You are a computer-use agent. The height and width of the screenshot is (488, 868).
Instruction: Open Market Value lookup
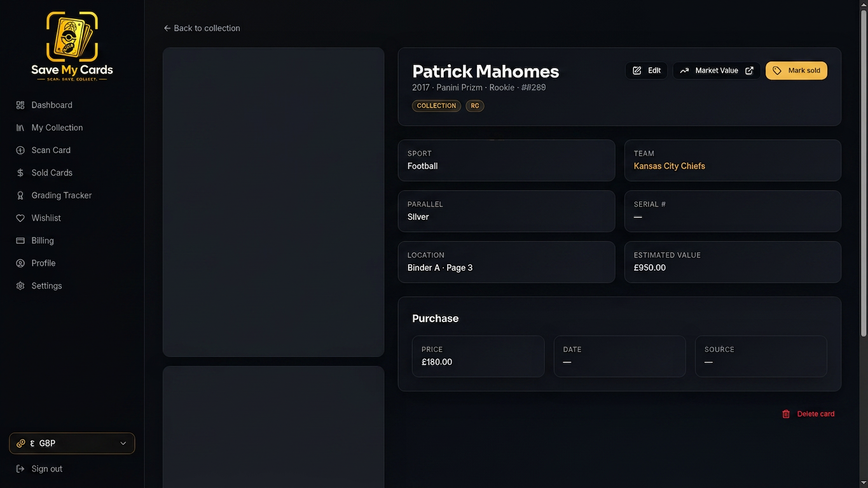tap(717, 71)
